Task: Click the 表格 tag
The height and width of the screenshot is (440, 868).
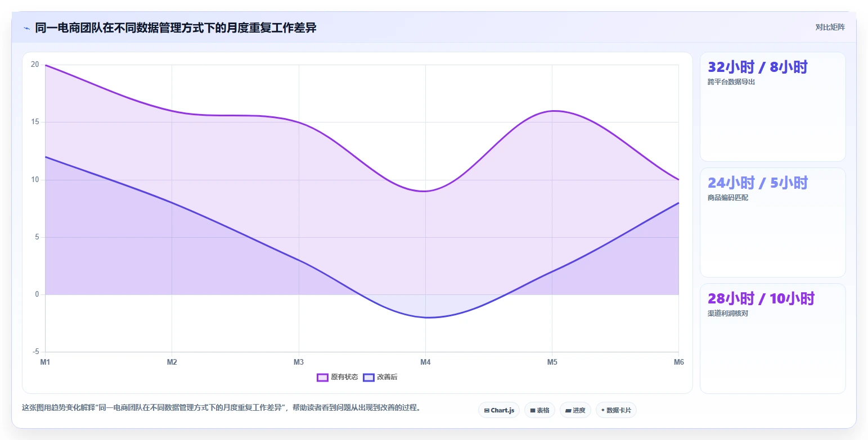Action: click(x=539, y=410)
